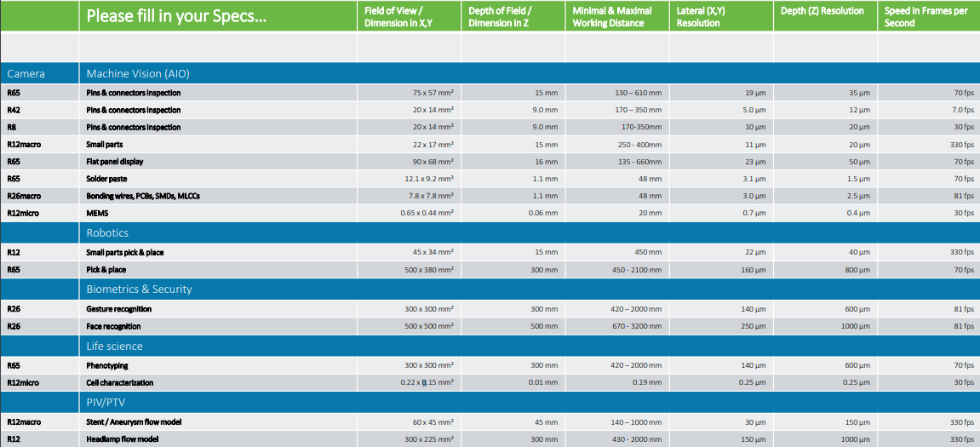
Task: Select the PIV/PTV section heading
Action: (107, 403)
